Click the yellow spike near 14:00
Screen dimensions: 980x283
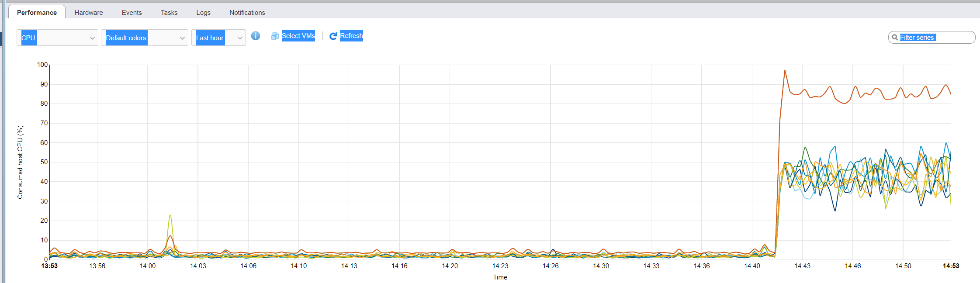click(x=170, y=215)
